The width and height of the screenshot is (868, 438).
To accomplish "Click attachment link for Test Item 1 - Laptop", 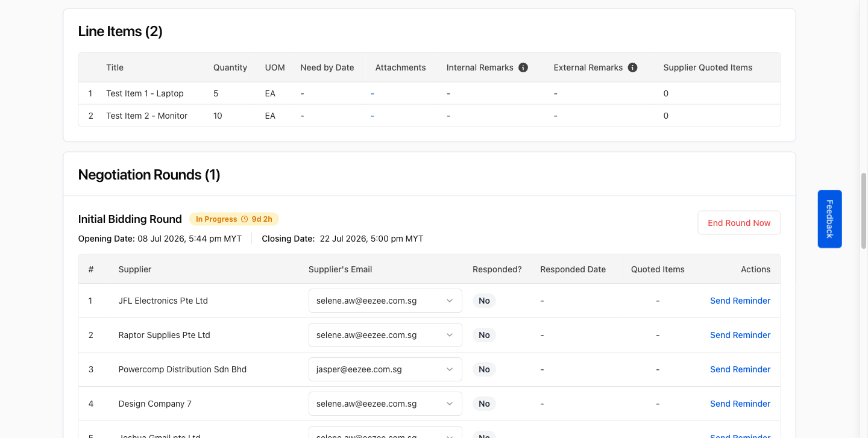I will click(x=373, y=93).
